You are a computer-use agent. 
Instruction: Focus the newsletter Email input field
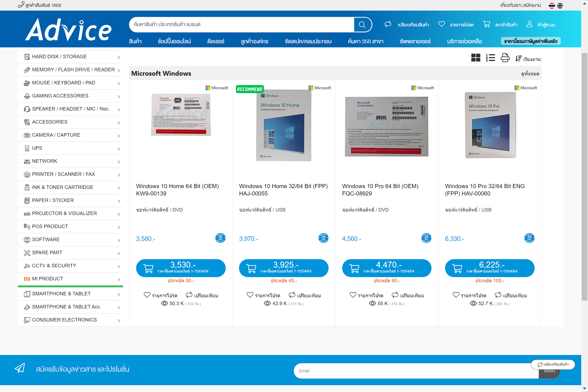[x=416, y=371]
